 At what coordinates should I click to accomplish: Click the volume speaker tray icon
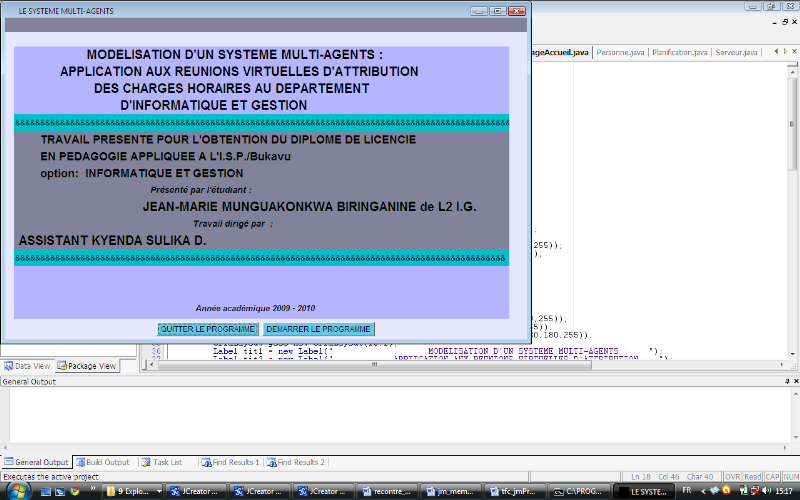coord(766,491)
